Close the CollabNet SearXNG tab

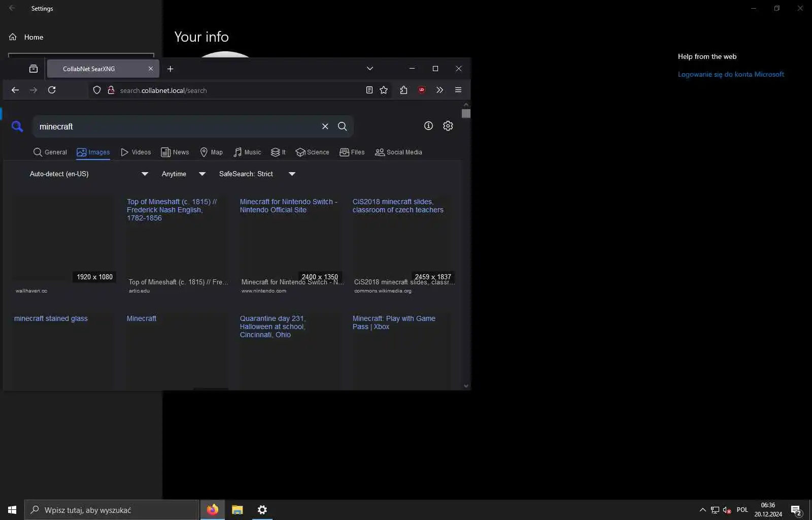[x=151, y=69]
